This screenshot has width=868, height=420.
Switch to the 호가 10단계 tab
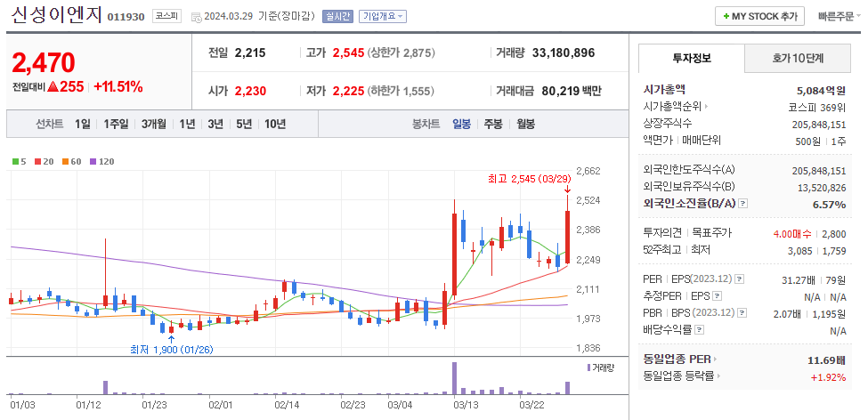tap(798, 58)
